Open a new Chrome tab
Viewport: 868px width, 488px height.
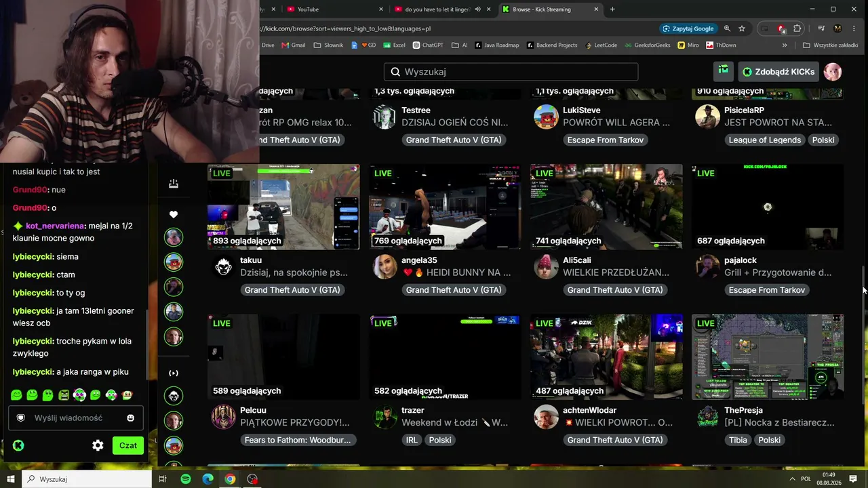pos(612,9)
